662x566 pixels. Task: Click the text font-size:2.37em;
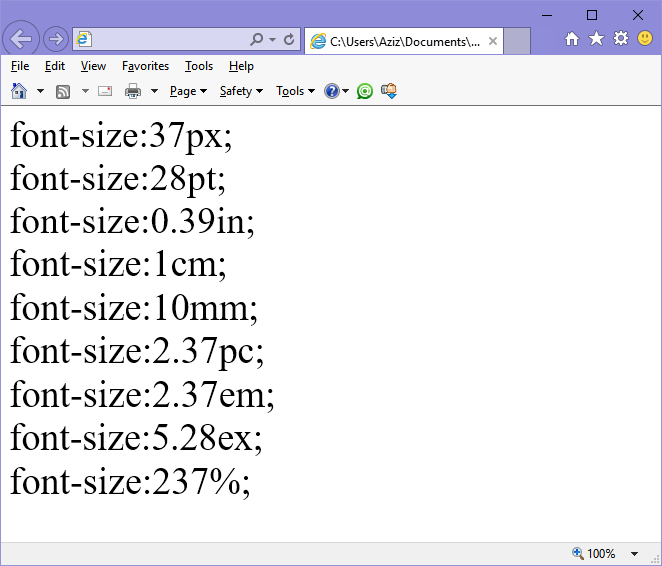[142, 394]
